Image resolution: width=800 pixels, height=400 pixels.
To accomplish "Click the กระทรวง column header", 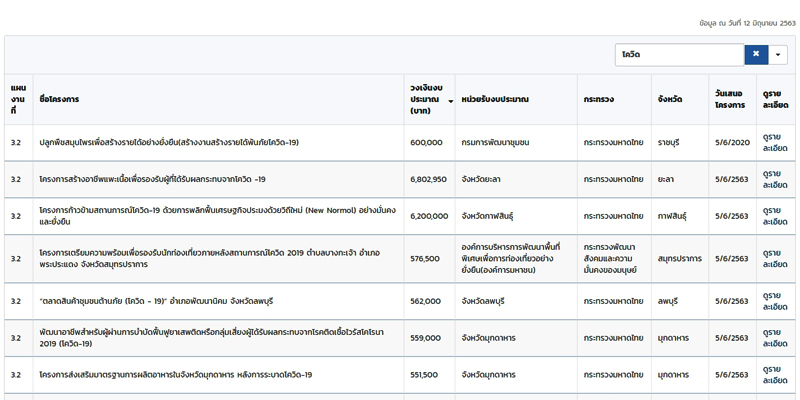I will tap(603, 99).
